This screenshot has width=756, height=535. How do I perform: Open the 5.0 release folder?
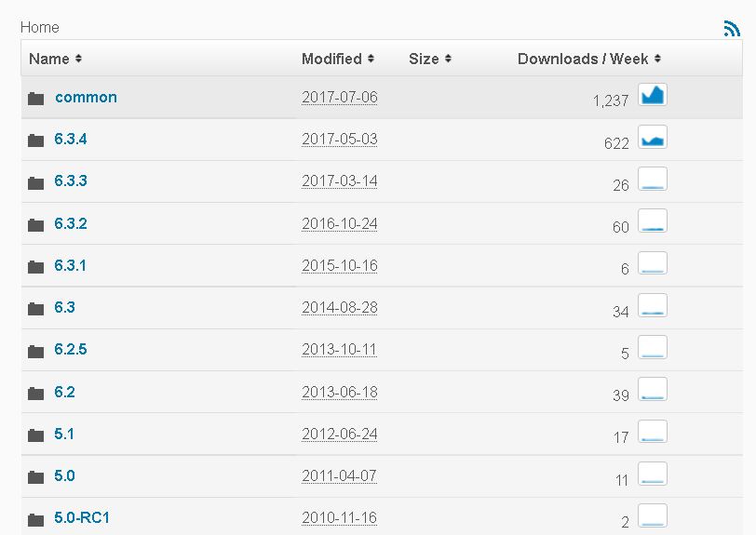point(64,475)
